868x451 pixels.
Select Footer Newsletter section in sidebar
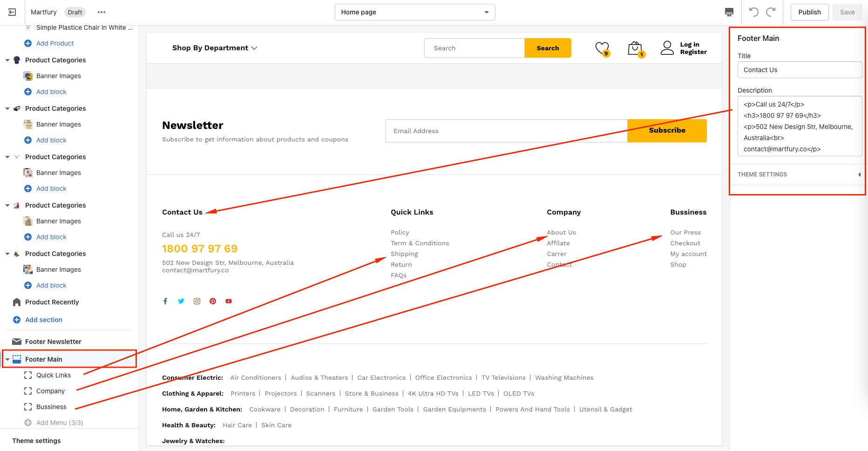[x=53, y=342]
